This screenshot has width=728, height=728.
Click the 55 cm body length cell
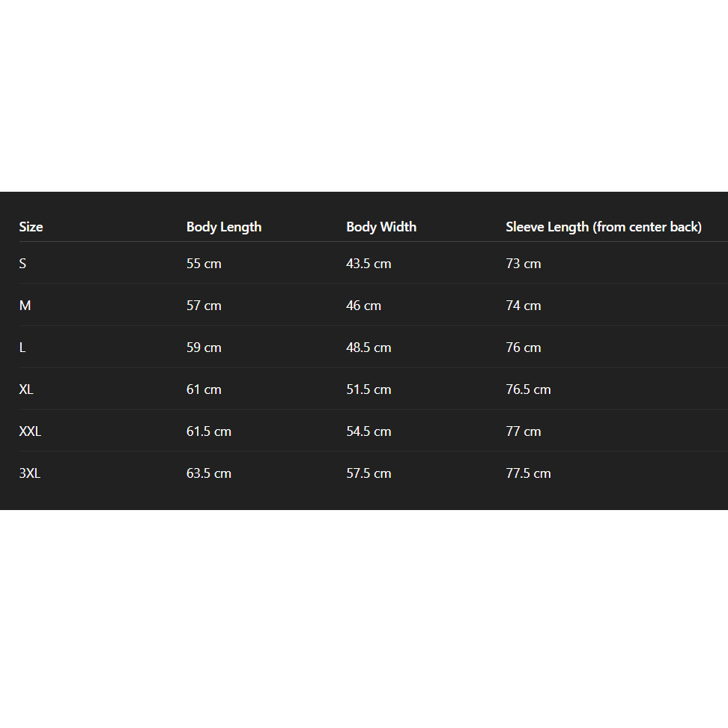tap(204, 264)
